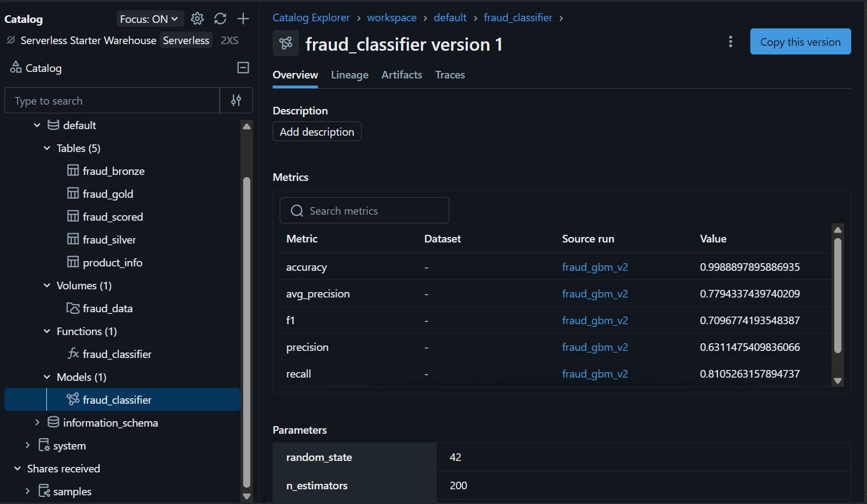The image size is (867, 504).
Task: Open fraud_gbm_v2 source run for f1
Action: [595, 320]
